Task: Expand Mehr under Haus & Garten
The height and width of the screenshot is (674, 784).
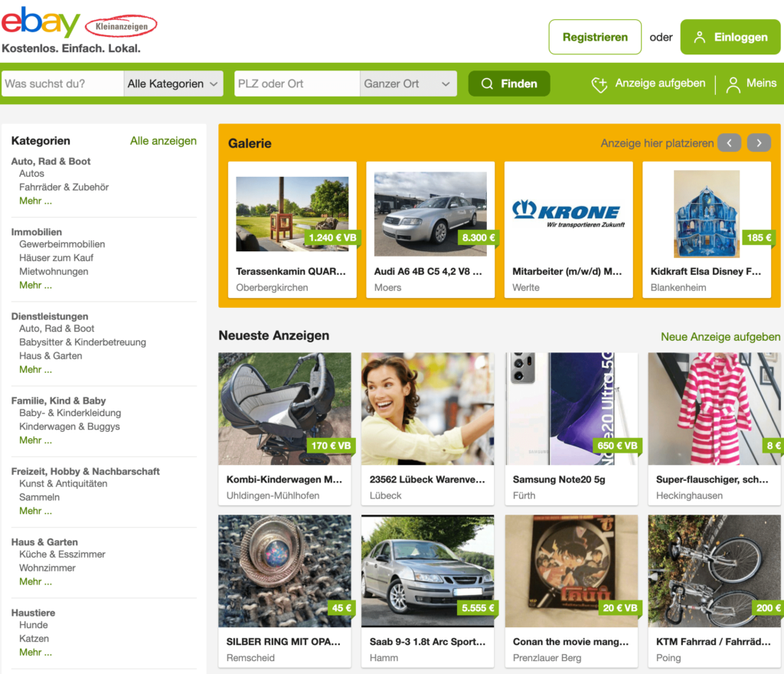Action: 35,581
